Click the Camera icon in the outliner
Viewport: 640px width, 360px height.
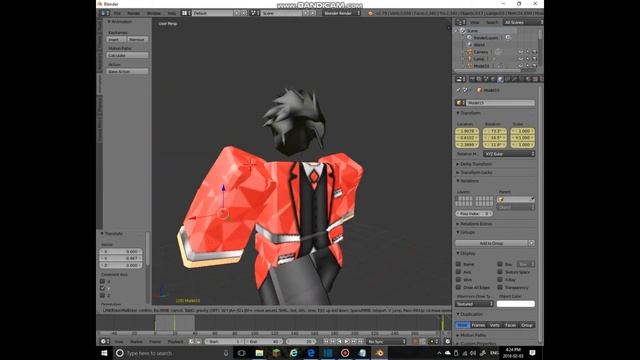click(x=469, y=52)
